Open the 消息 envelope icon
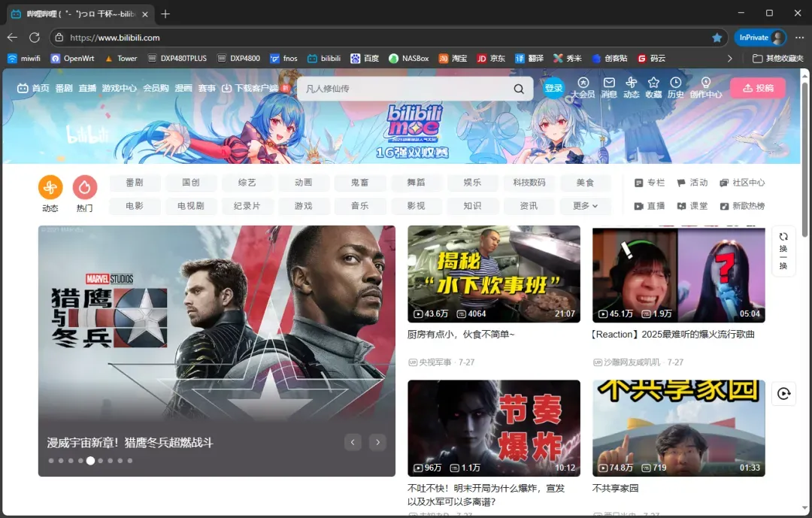 click(609, 87)
